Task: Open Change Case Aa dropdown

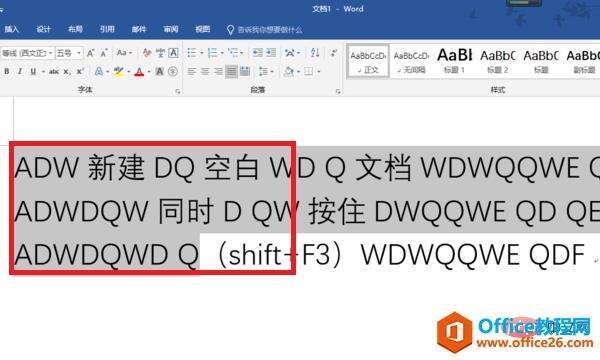Action: click(124, 53)
